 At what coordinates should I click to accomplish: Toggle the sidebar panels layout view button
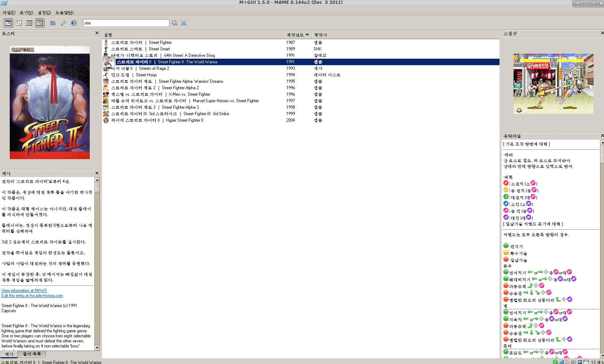tap(8, 23)
